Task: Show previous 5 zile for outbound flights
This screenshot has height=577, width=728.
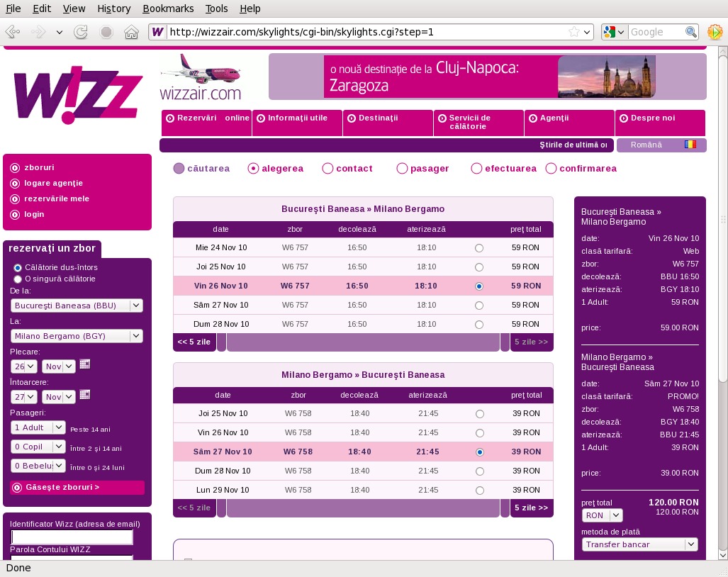Action: click(x=194, y=342)
